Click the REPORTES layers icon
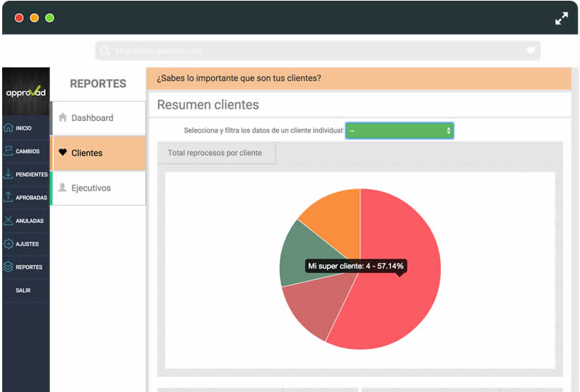Viewport: 580px width, 392px height. pos(9,267)
